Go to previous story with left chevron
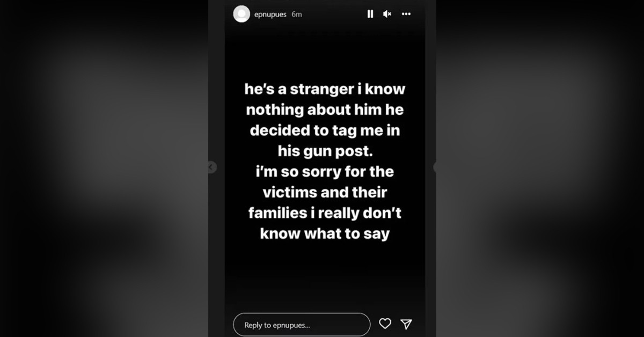This screenshot has width=644, height=337. coord(211,167)
